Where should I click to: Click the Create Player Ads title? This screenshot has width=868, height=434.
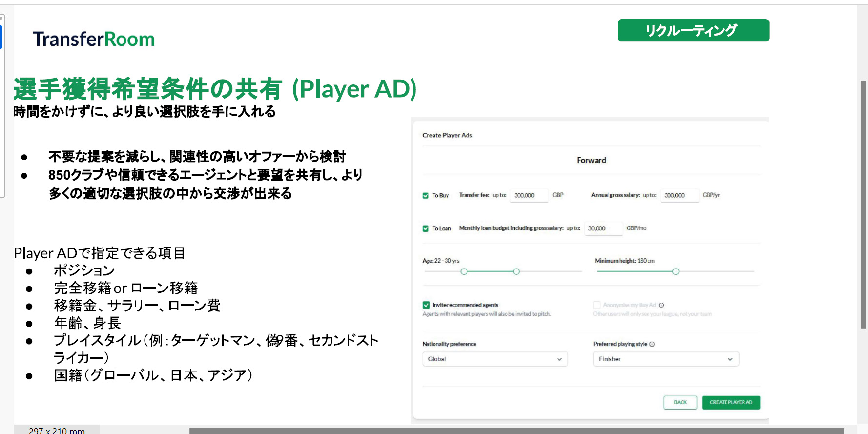(x=447, y=135)
